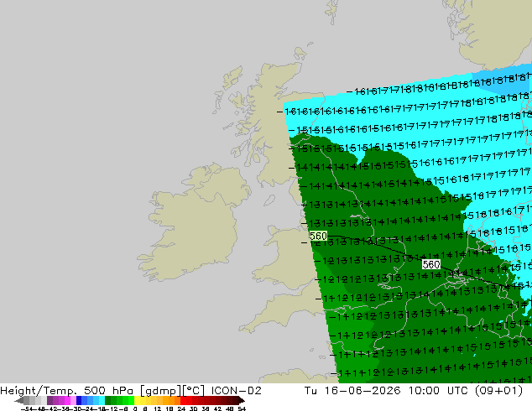Click the '(09+01)' forecast run label

498,391
